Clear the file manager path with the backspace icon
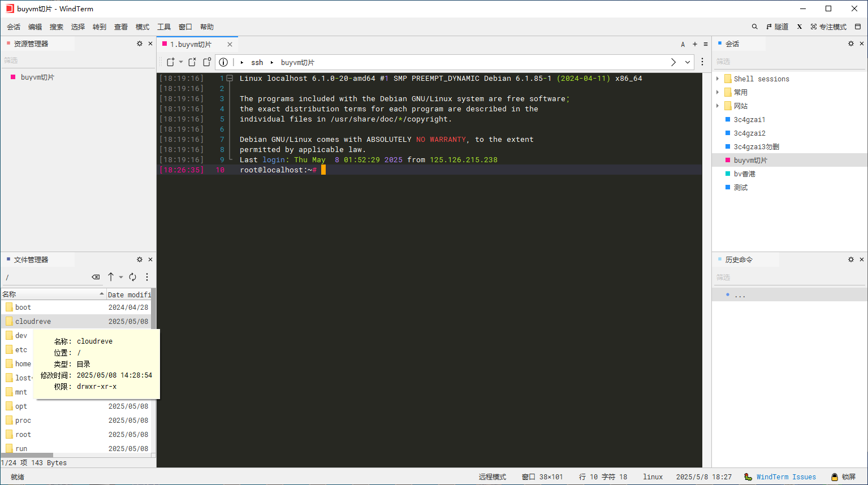Viewport: 868px width, 485px height. coord(96,277)
